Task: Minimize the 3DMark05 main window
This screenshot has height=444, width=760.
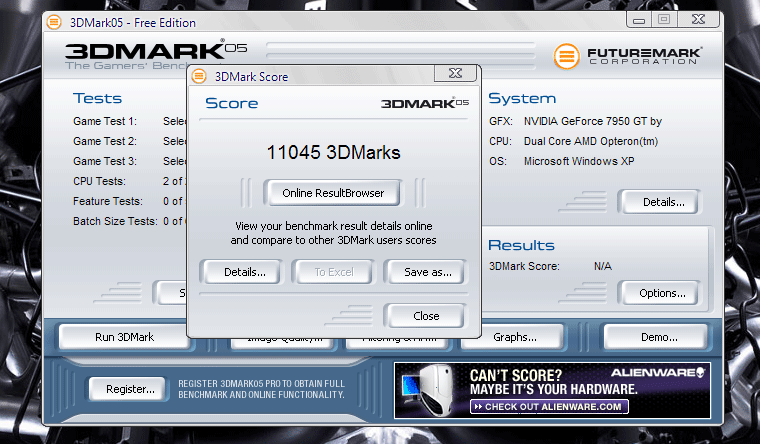Action: [x=639, y=20]
